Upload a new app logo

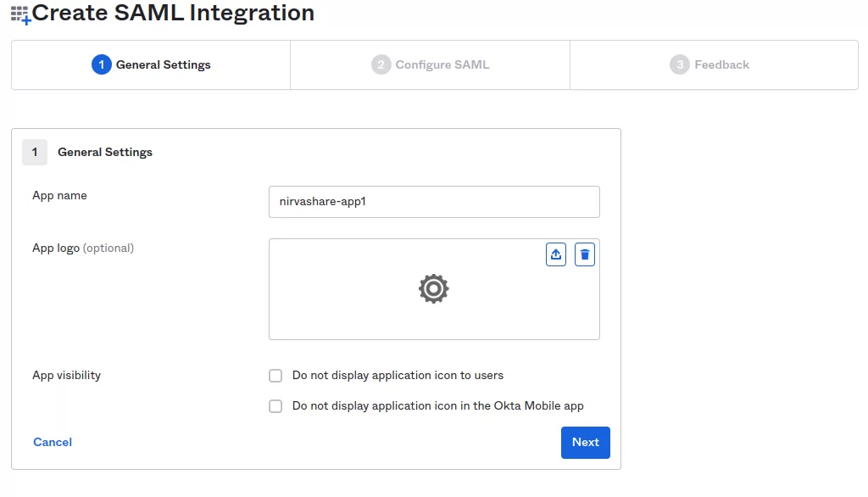pos(555,254)
